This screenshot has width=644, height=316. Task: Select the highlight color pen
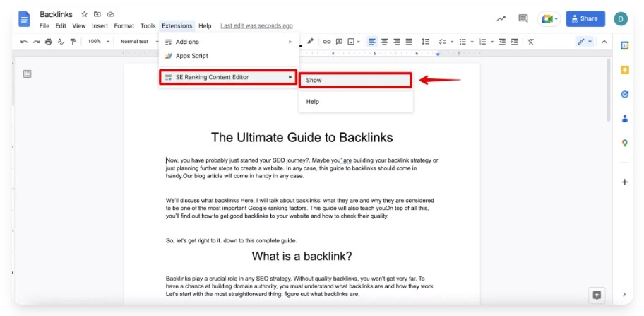coord(311,41)
